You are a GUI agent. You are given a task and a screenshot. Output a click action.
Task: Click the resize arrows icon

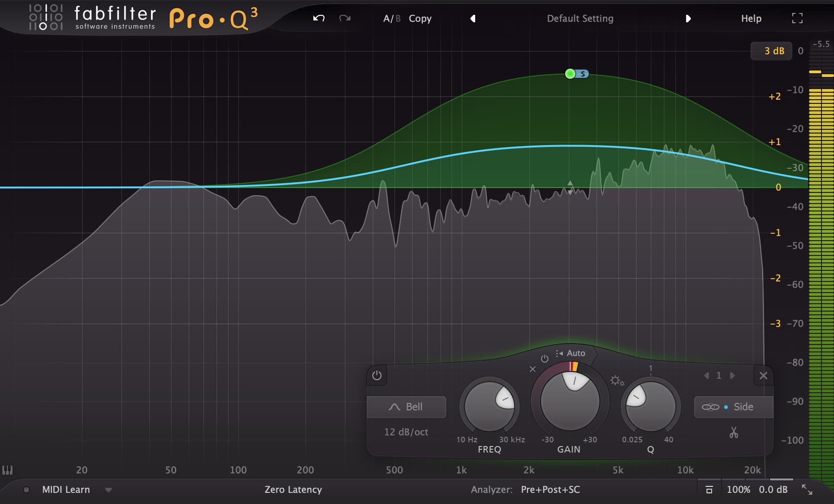[807, 490]
